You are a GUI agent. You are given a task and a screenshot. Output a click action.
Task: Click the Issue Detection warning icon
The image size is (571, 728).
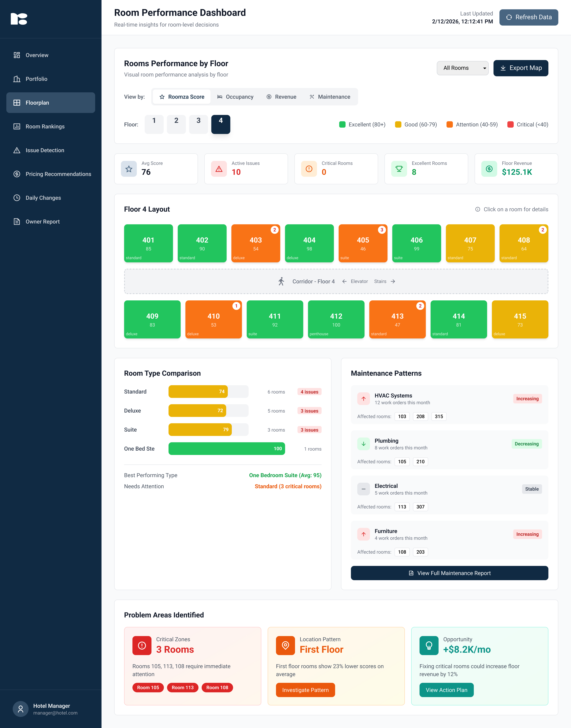click(17, 150)
